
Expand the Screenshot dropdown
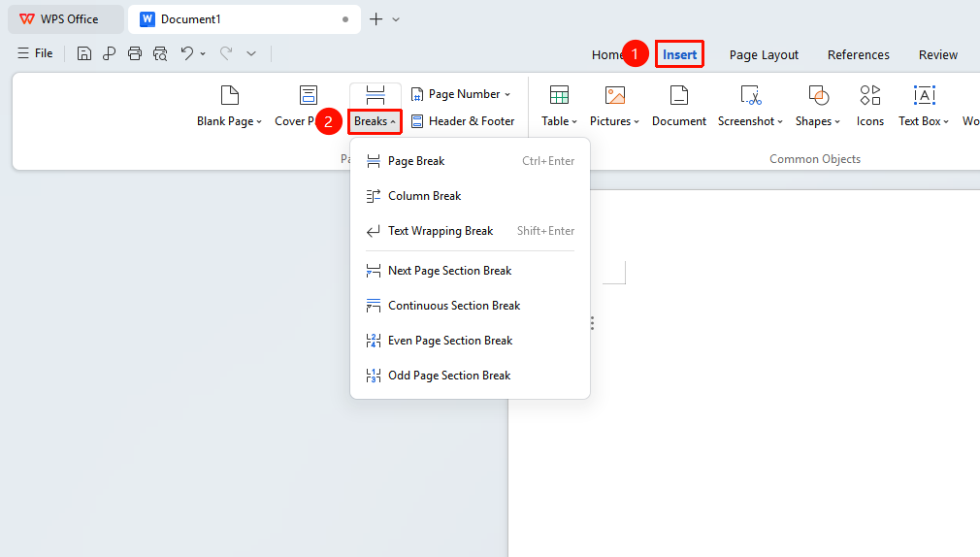[780, 122]
